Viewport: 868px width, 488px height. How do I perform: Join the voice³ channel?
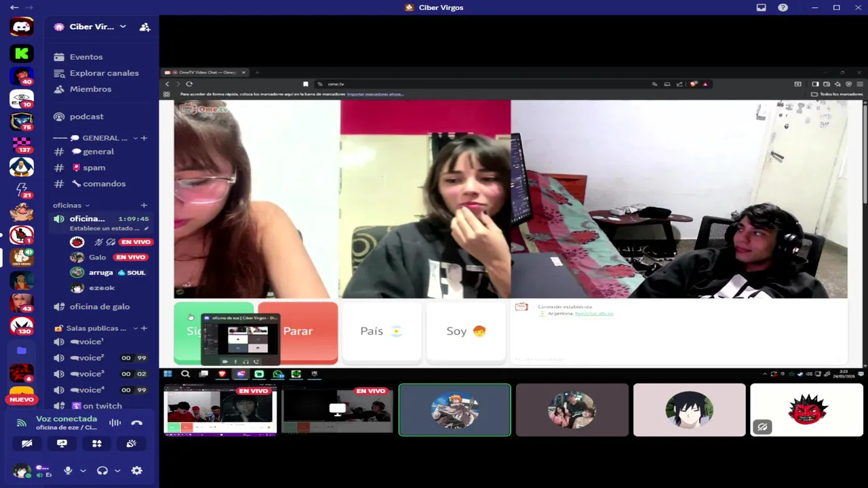click(102, 374)
